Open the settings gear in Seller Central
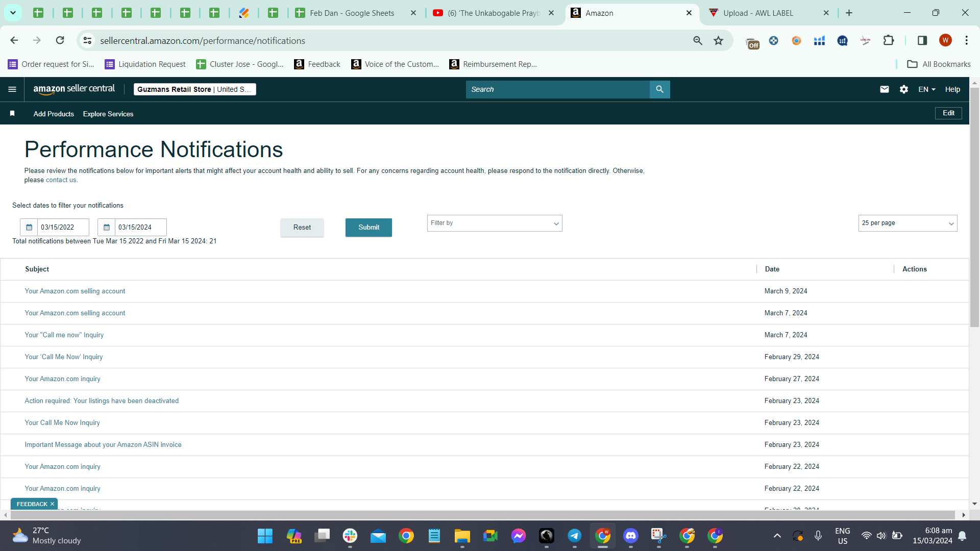The image size is (980, 551). click(x=904, y=89)
